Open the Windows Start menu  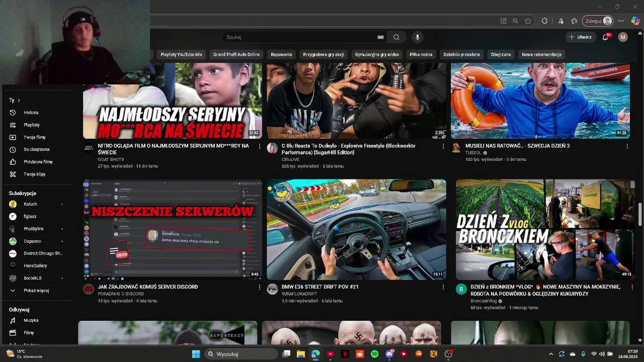[196, 354]
